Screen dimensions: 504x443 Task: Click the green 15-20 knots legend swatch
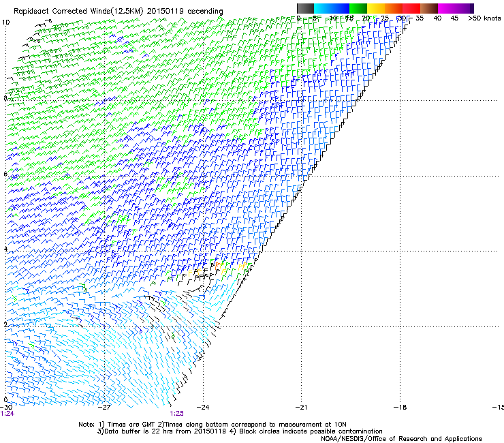pos(358,8)
